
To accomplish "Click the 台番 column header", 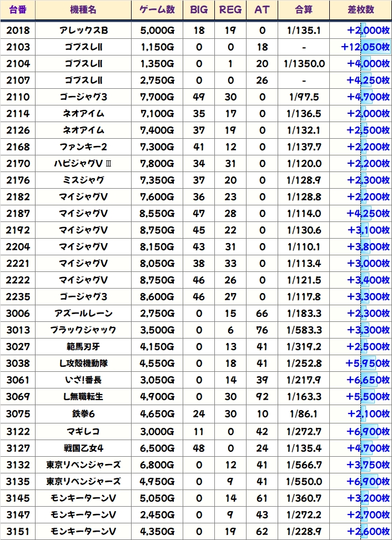I will [x=18, y=10].
